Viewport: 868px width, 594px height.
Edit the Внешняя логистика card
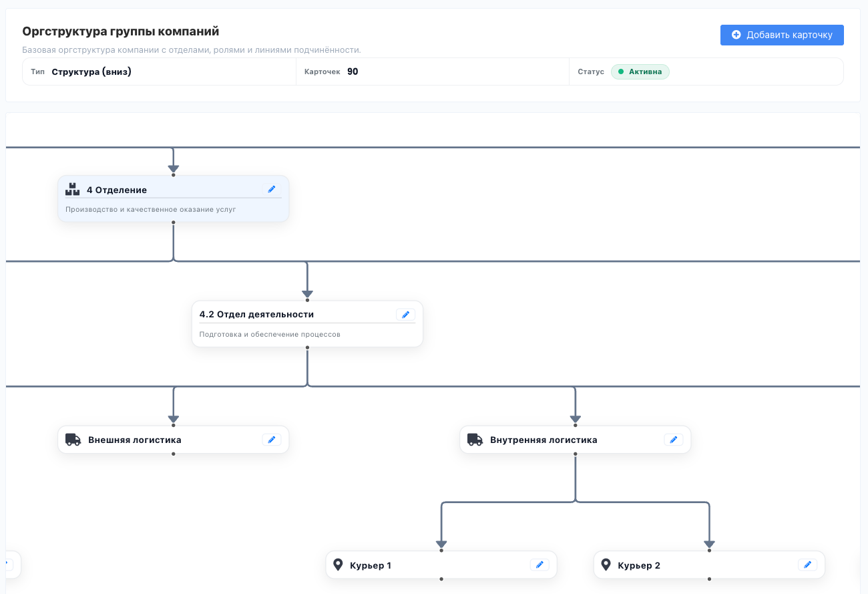[272, 440]
